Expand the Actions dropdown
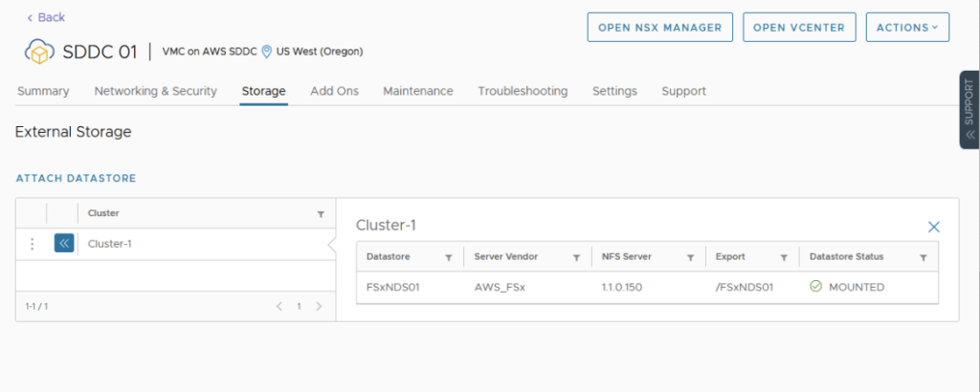The image size is (980, 392). click(x=907, y=28)
